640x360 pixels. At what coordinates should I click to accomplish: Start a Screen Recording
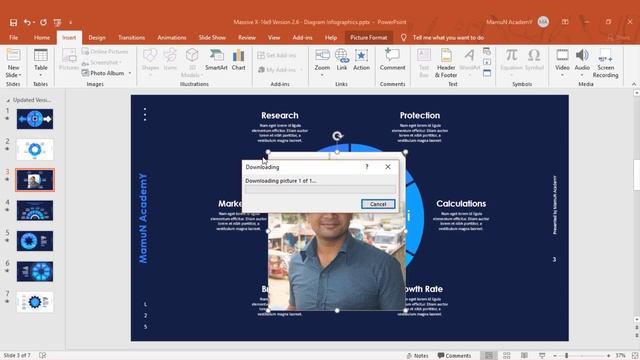pyautogui.click(x=605, y=62)
